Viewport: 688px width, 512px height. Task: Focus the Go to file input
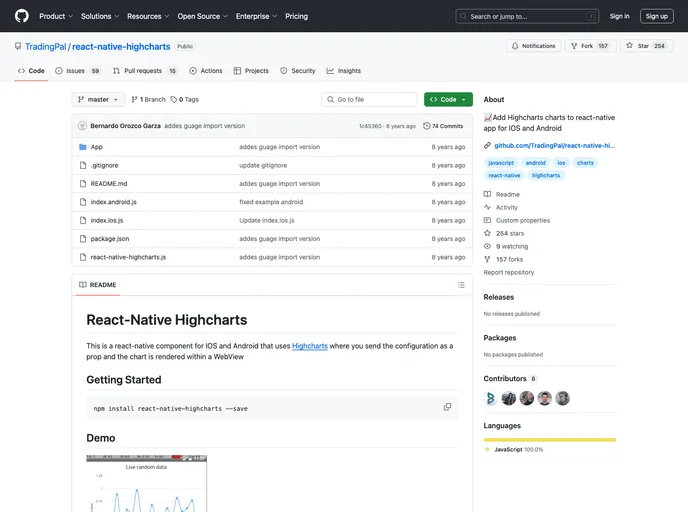[x=369, y=100]
